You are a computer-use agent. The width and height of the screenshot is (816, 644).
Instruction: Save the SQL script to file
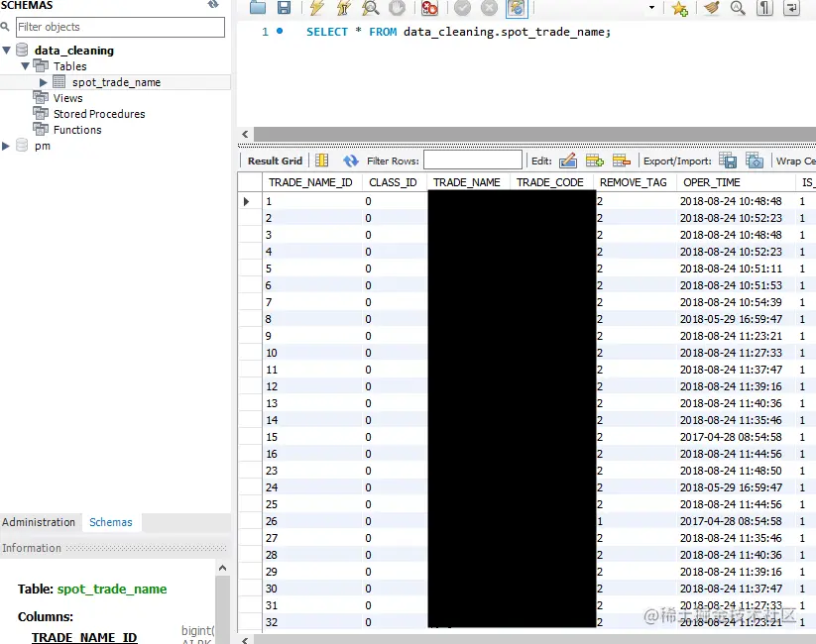tap(284, 7)
